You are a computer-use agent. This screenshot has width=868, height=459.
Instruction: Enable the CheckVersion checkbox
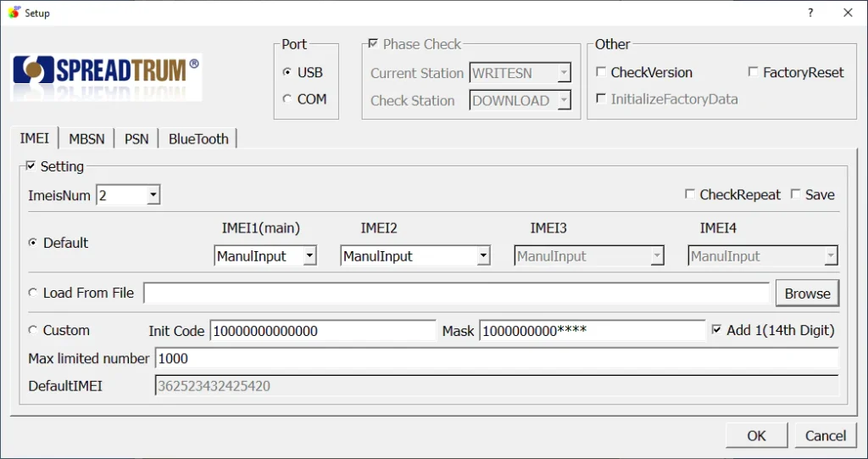pos(601,73)
